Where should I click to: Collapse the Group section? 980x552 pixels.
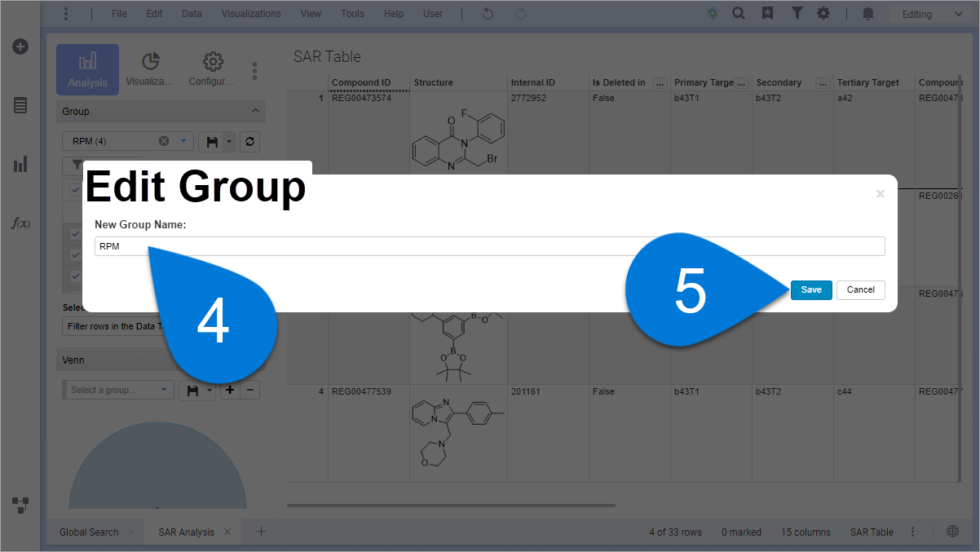point(255,111)
